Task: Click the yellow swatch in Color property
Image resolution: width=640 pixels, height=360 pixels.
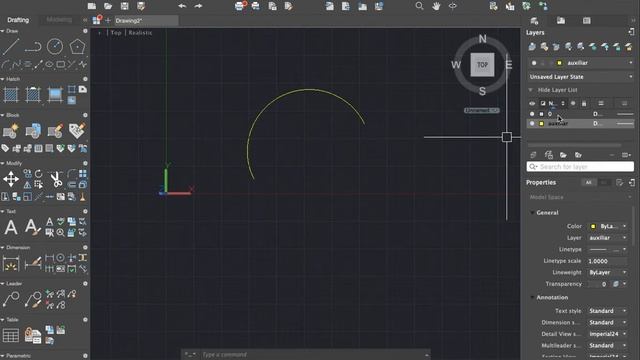Action: [x=593, y=226]
